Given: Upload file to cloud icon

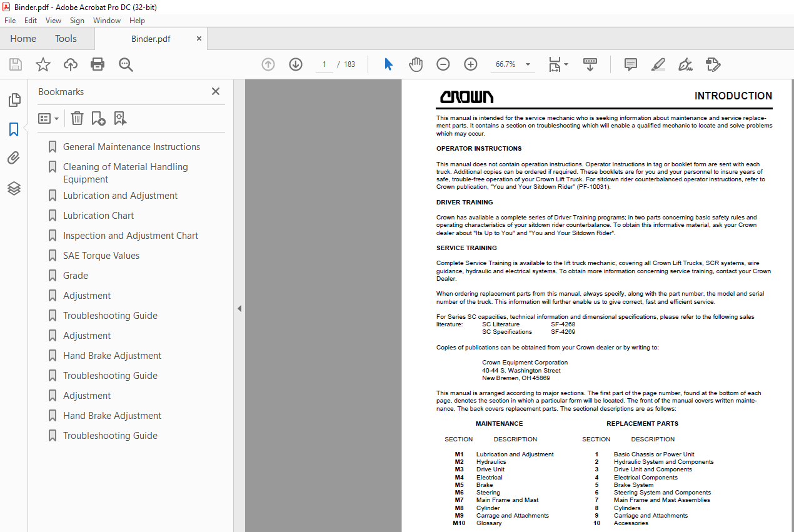Looking at the screenshot, I should click(x=71, y=64).
